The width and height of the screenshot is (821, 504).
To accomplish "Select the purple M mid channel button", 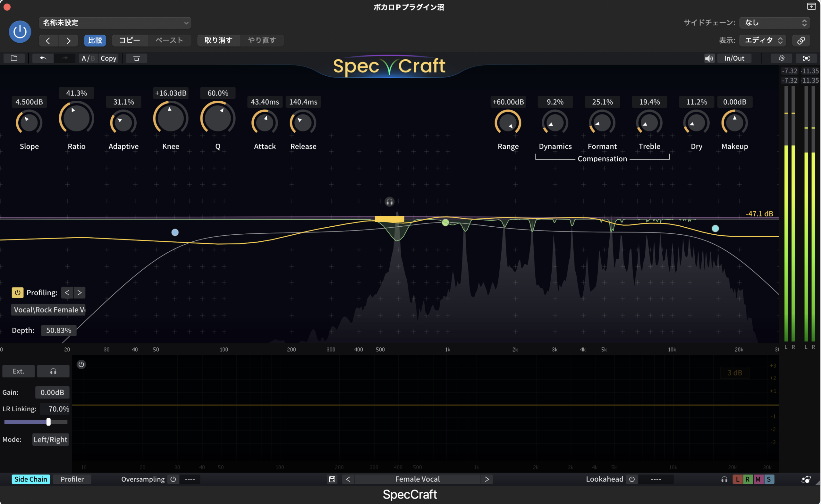I will click(x=758, y=479).
